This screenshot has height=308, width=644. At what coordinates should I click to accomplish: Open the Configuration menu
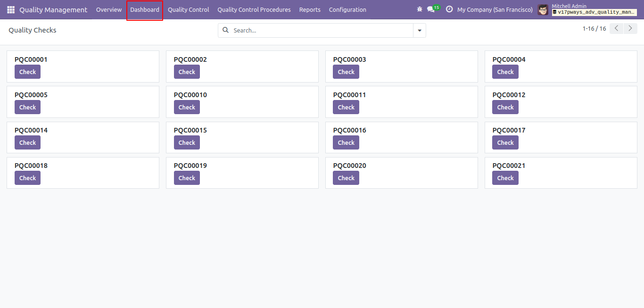tap(347, 9)
